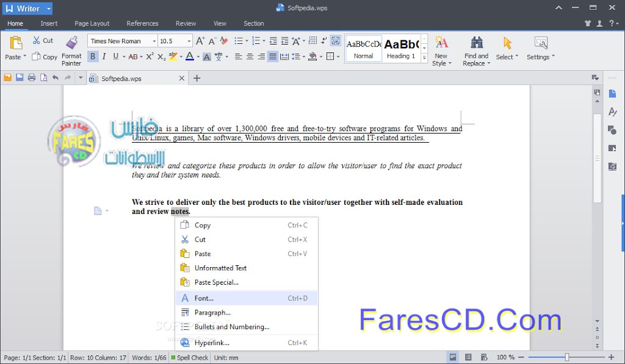Apply the Normal style
The image size is (625, 364).
[x=364, y=48]
